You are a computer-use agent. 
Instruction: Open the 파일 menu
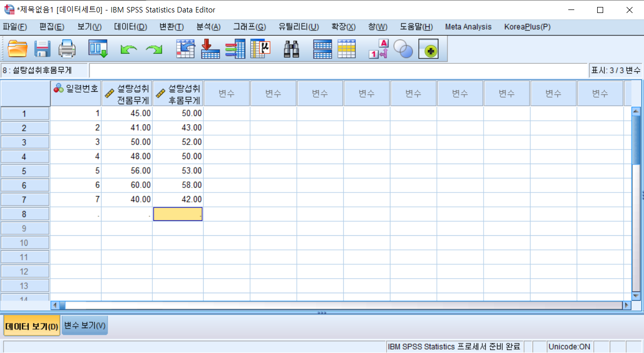[15, 27]
